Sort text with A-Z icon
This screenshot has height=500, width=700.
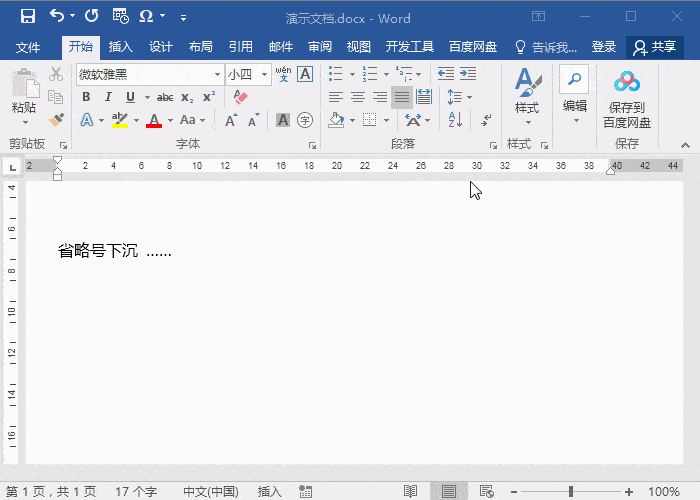coord(455,120)
